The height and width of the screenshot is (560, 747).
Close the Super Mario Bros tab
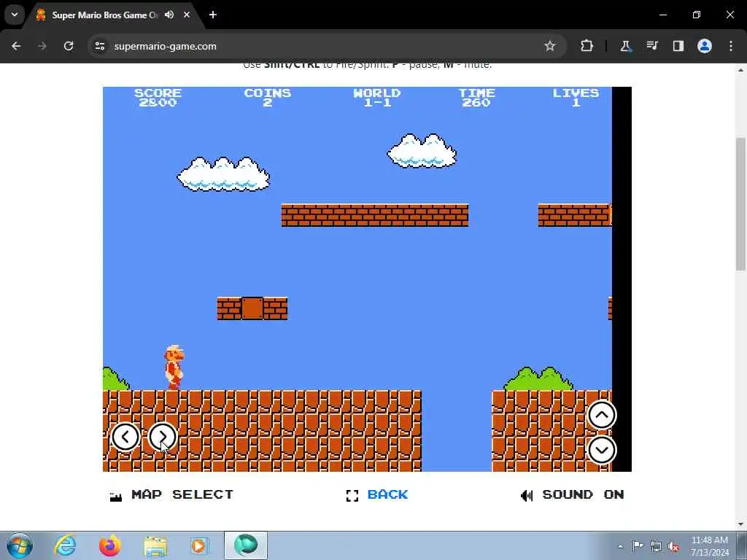pos(187,15)
